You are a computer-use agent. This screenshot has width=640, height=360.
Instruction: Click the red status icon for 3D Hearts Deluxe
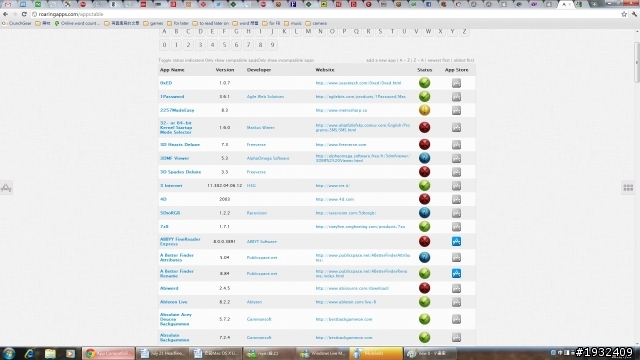(424, 144)
